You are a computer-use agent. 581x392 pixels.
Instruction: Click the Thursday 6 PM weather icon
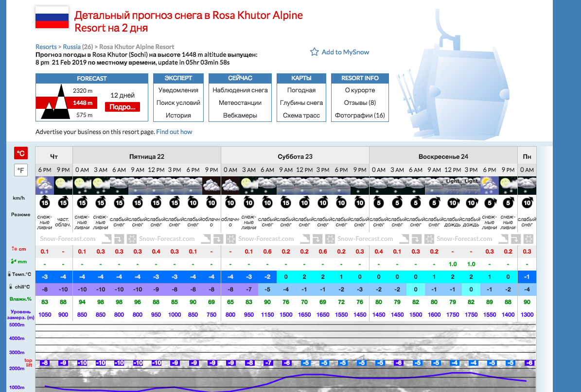click(x=45, y=186)
